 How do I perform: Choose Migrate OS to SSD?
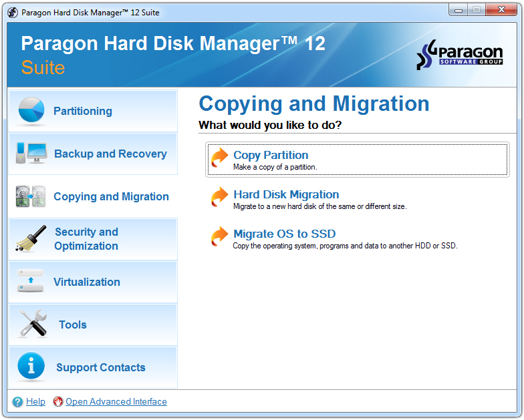tap(285, 234)
